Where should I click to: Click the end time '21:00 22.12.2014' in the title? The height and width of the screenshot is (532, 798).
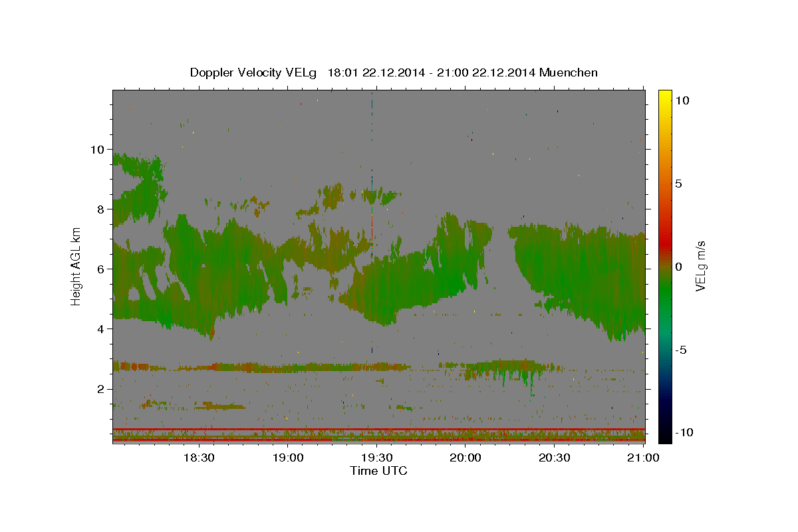[x=485, y=72]
